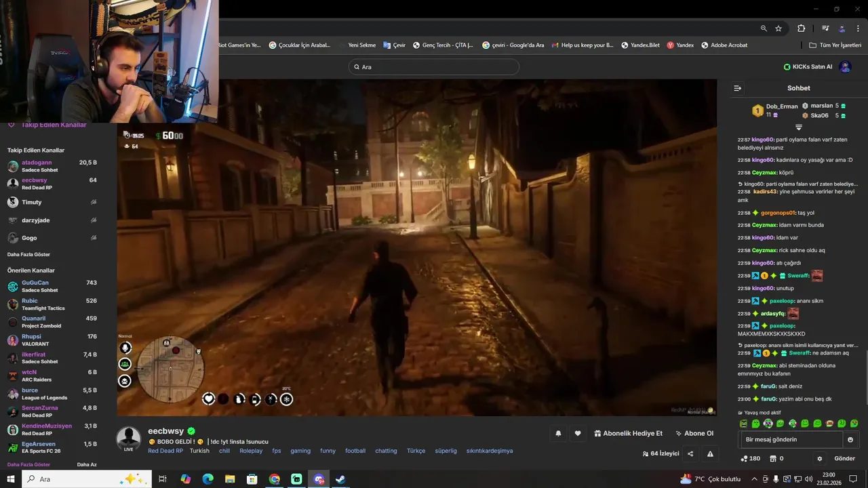Screen dimensions: 868x488
Task: Open Task View in taskbar
Action: click(163, 479)
